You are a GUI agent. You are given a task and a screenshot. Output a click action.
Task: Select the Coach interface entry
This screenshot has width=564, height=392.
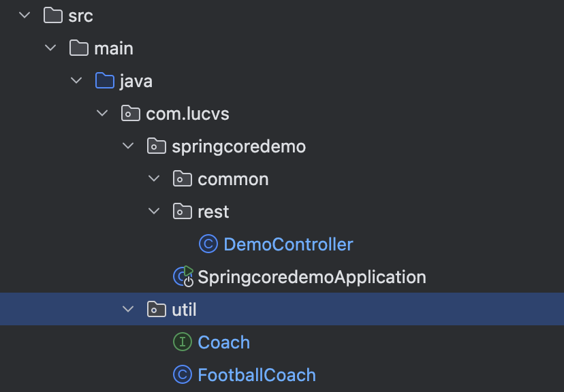click(x=223, y=342)
